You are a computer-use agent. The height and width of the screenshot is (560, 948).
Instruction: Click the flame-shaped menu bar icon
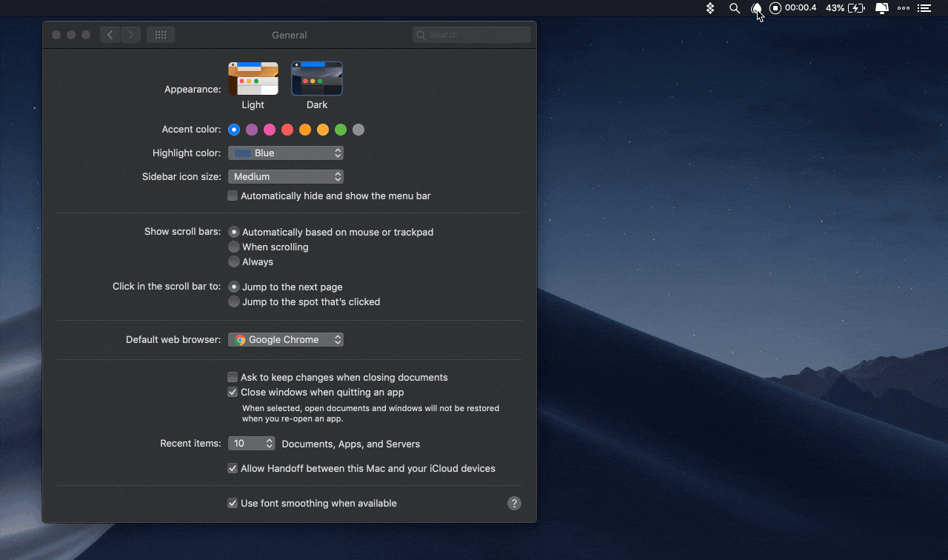pos(756,8)
